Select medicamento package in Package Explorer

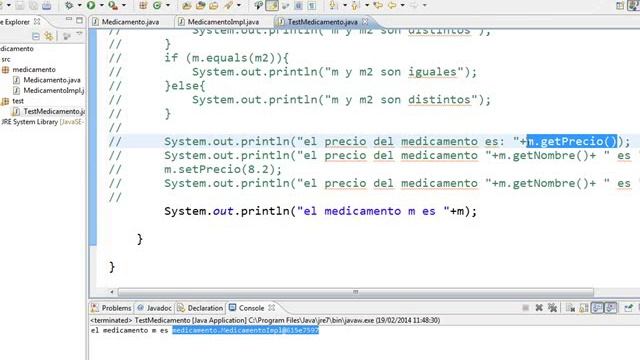[34, 69]
